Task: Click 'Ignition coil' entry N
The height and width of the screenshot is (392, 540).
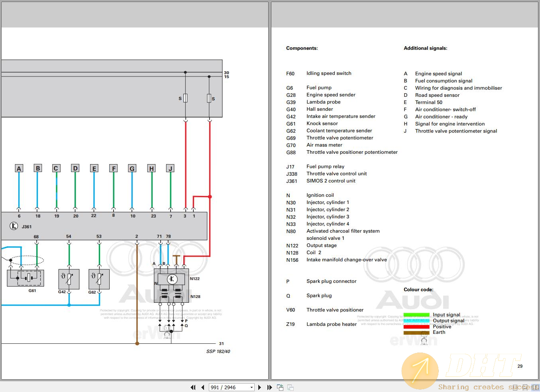Action: 320,195
